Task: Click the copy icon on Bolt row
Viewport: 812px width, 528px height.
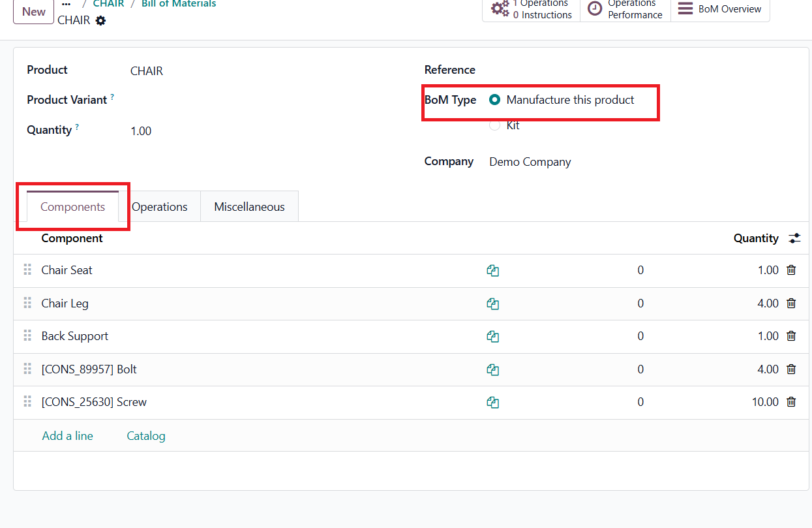Action: [x=493, y=369]
